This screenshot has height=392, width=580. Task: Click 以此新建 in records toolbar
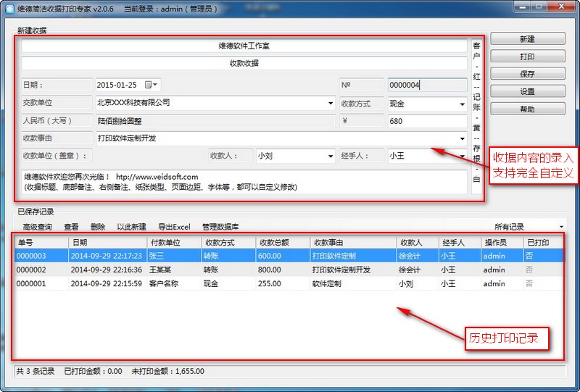tap(132, 227)
